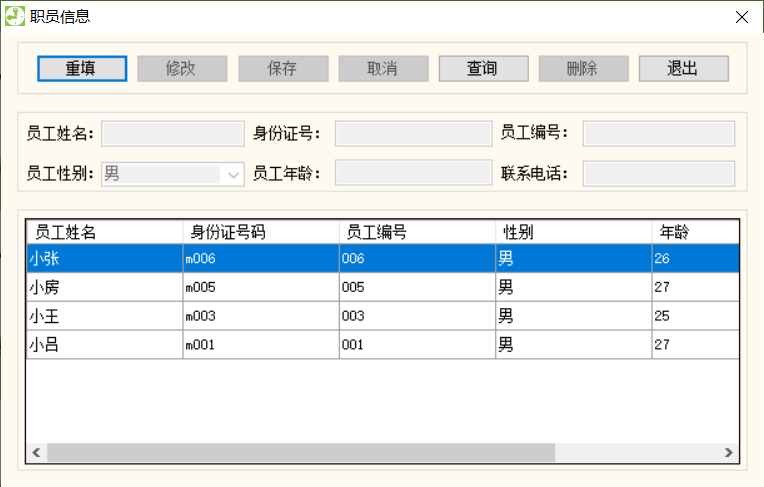Select the row named 小房

tap(383, 287)
